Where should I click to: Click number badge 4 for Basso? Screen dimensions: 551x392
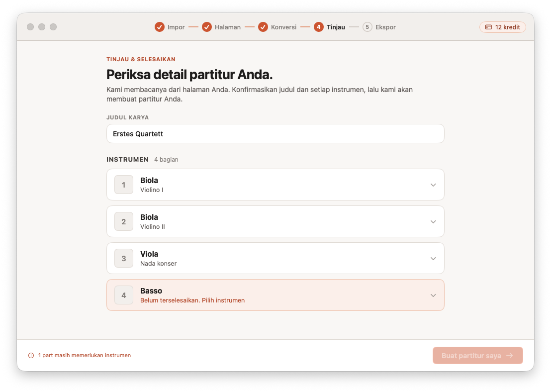[124, 295]
